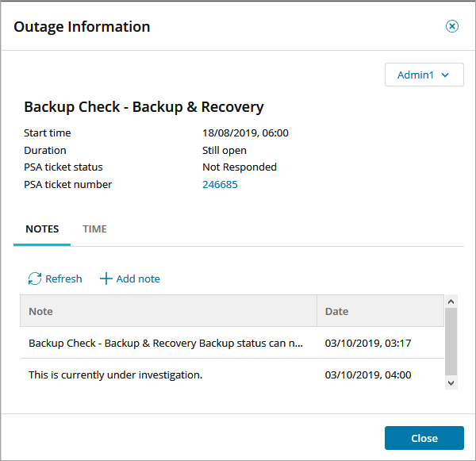
Task: Click the 03/10/2019, 04:00 date cell
Action: point(368,375)
